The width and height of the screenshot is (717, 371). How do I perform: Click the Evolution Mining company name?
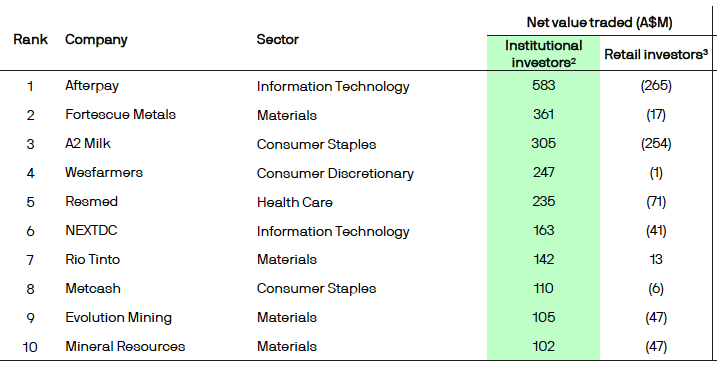(x=118, y=318)
